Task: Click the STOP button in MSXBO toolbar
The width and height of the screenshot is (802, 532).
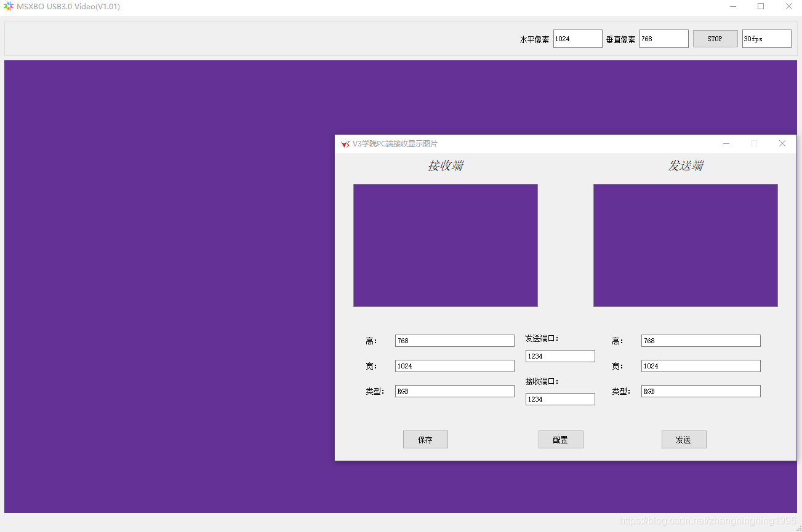Action: (715, 39)
